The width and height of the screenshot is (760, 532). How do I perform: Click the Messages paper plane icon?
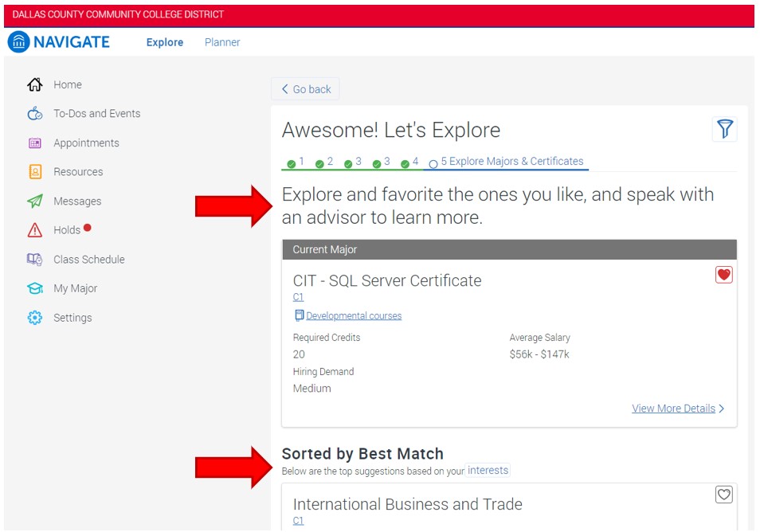coord(34,201)
